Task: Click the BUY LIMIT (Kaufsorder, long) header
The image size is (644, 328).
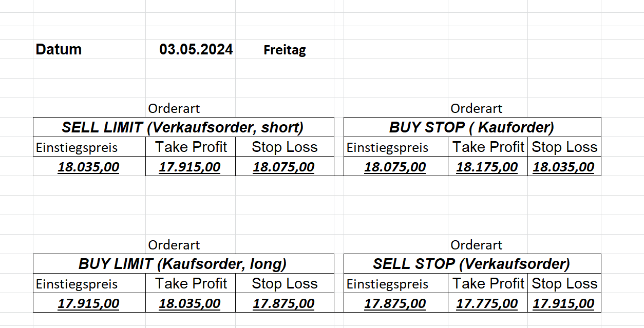Action: [183, 264]
